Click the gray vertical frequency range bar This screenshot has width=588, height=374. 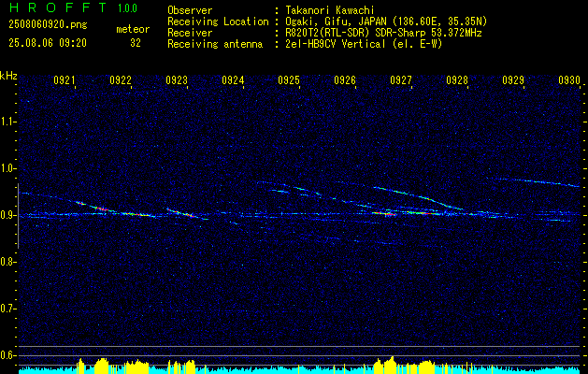(x=18, y=216)
